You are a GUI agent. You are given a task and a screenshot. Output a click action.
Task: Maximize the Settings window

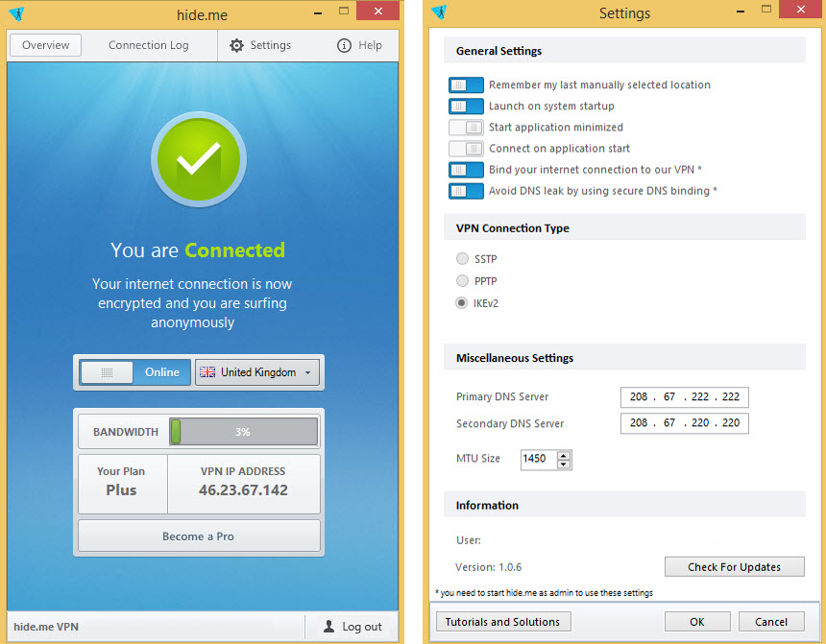click(766, 9)
